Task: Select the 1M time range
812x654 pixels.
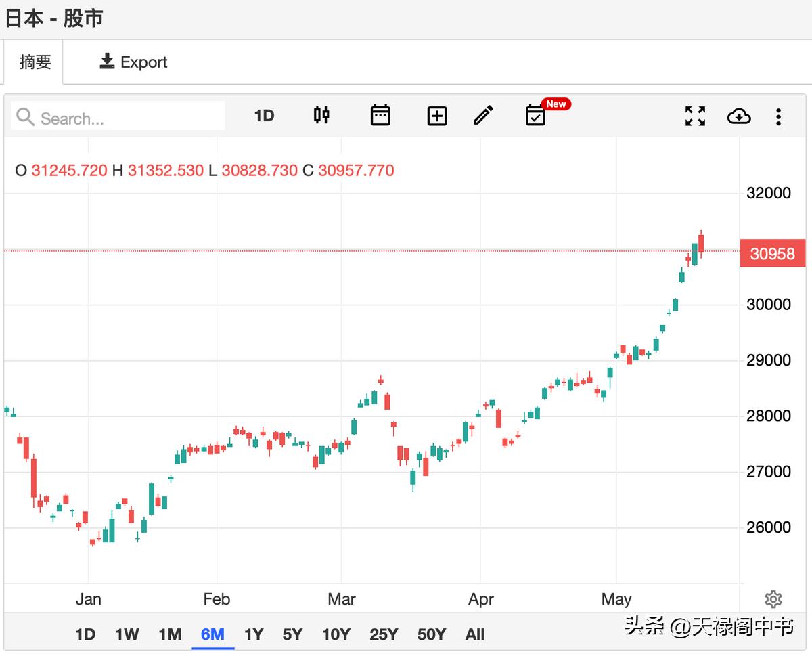Action: [x=170, y=634]
